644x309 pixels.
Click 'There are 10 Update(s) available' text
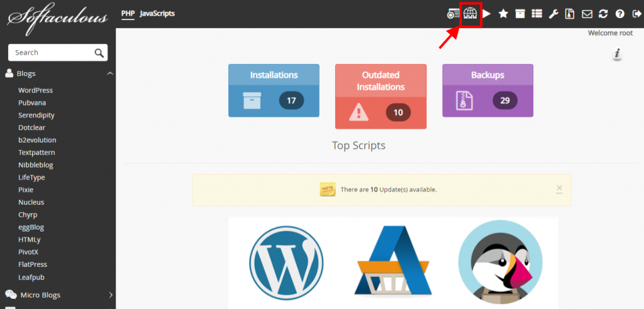click(x=389, y=190)
